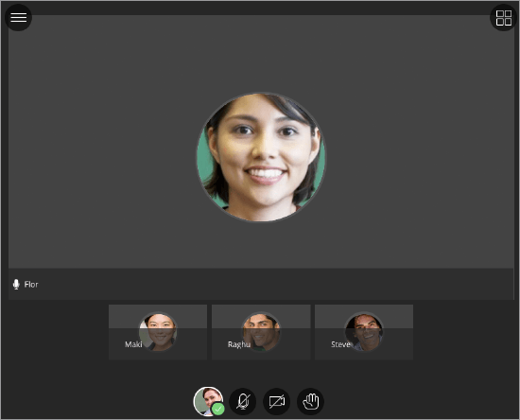The height and width of the screenshot is (420, 520).
Task: Click the microphone icon beside Flor
Action: [16, 285]
